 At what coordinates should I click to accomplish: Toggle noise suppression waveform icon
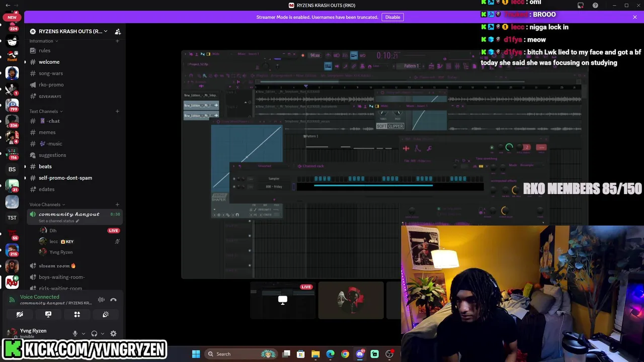coord(101,300)
